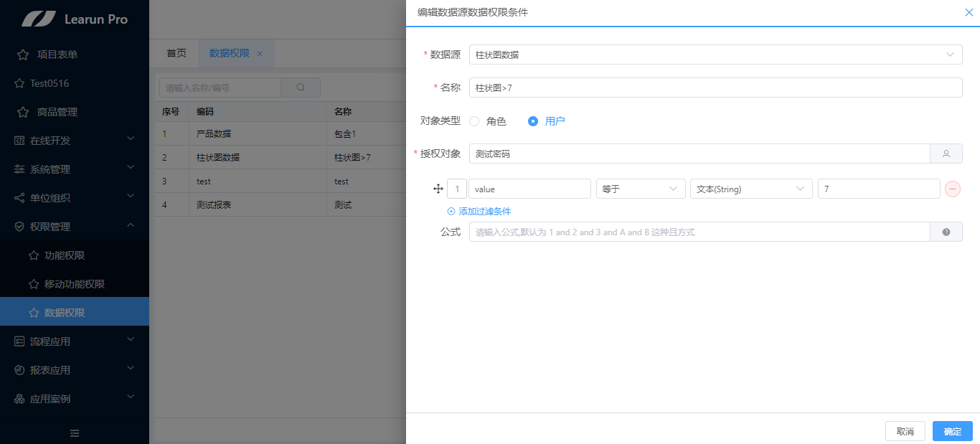Select the 用户 radio option
Viewport: 980px width, 444px height.
533,121
